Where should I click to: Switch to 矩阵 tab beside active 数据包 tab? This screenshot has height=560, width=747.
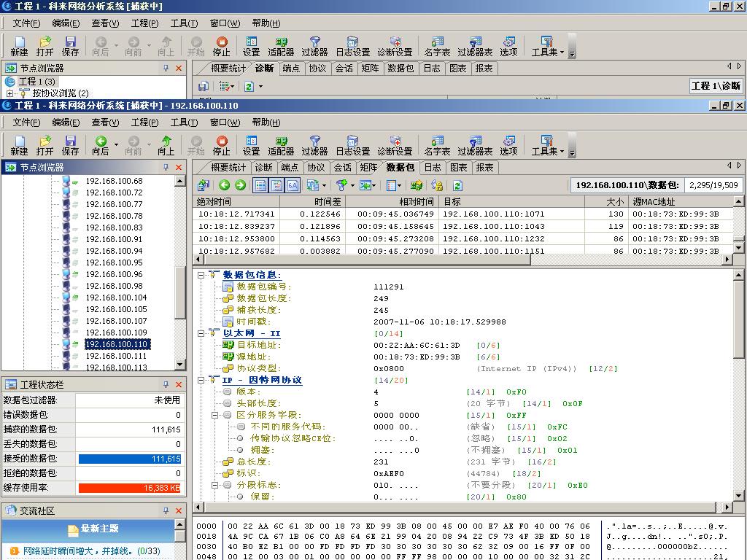[369, 168]
